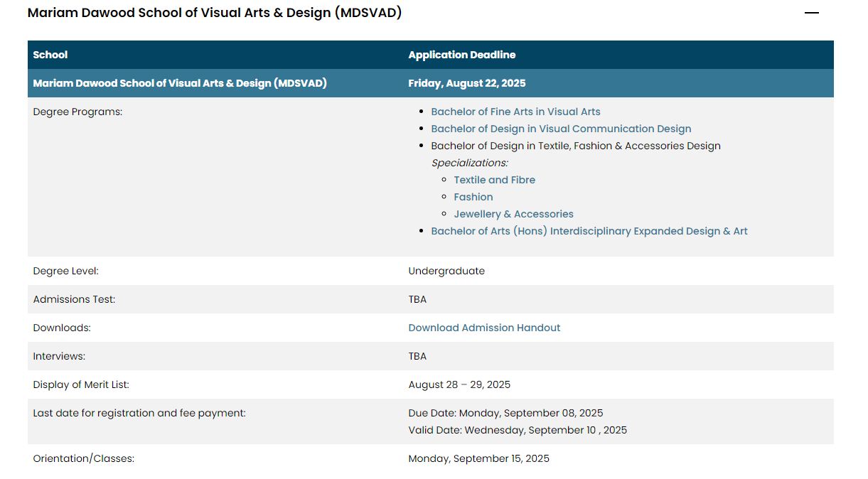Image resolution: width=868 pixels, height=479 pixels.
Task: Click the TBA value for Admissions Test
Action: (417, 299)
